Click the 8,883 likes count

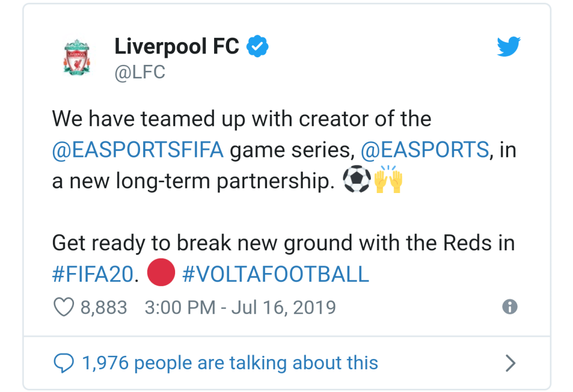click(103, 308)
